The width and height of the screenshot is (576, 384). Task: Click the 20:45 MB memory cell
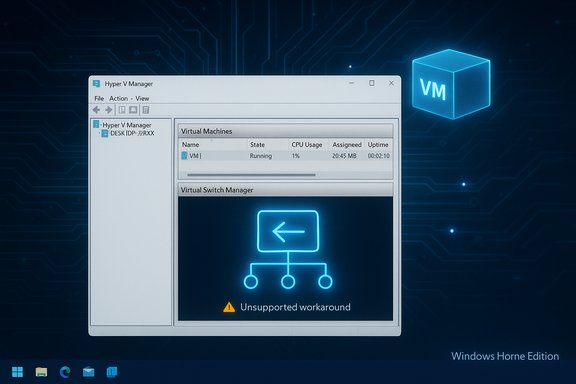coord(344,156)
